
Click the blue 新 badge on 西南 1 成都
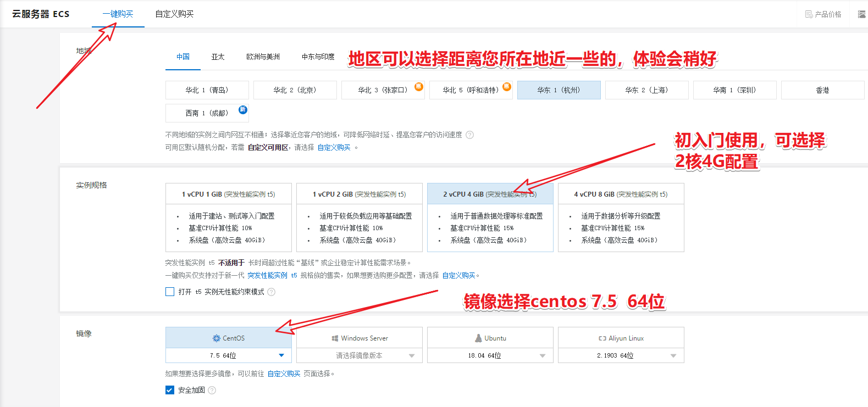(242, 110)
